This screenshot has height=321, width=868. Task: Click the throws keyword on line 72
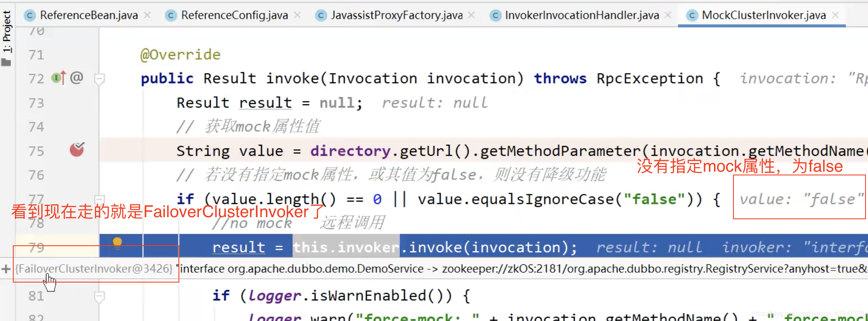tap(560, 79)
